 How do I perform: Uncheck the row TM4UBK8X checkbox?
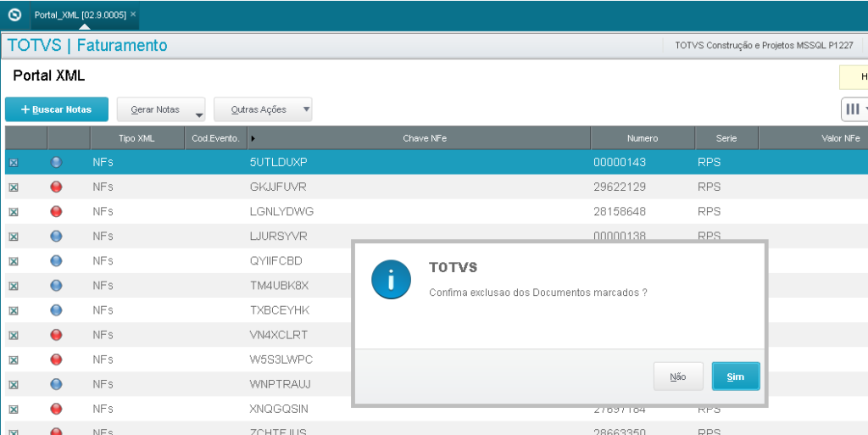point(14,286)
